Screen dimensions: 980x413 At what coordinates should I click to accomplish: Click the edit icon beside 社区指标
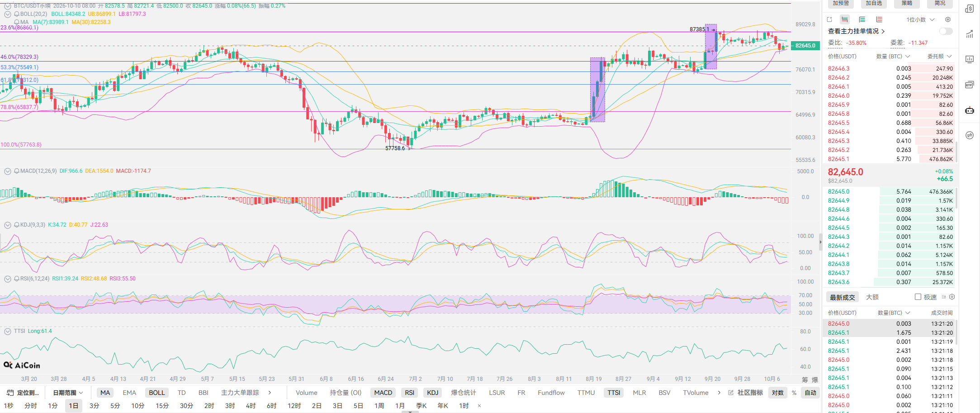coord(731,393)
